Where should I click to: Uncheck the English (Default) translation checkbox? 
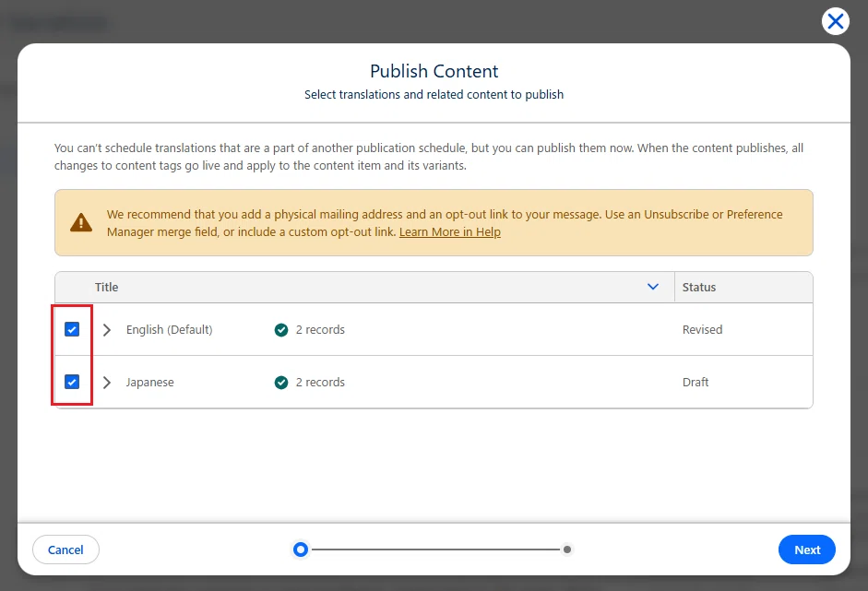(x=72, y=329)
